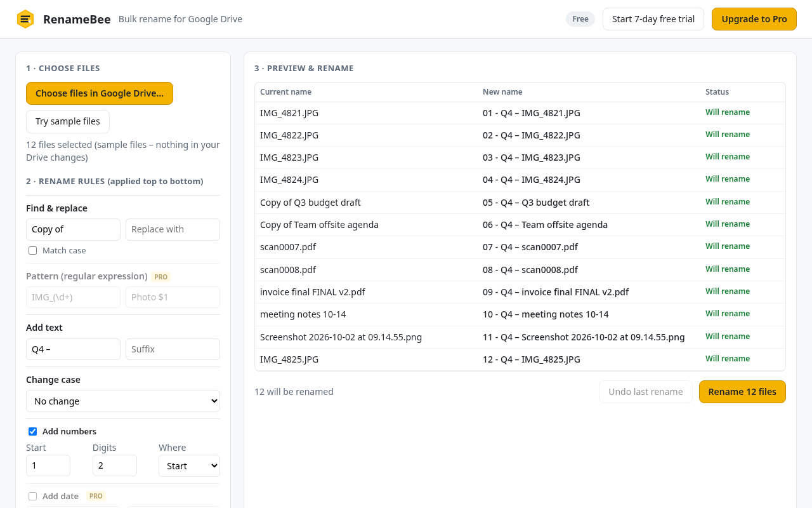Screen dimensions: 812x508
Task: Click Will rename status for IMG_4823.JPG
Action: (728, 157)
